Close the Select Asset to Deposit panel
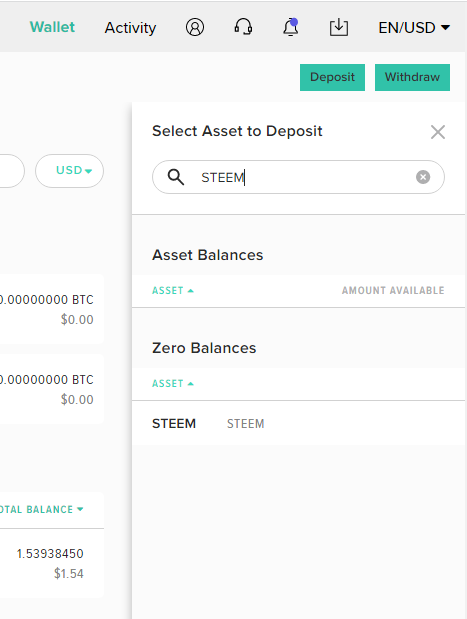 pos(438,132)
